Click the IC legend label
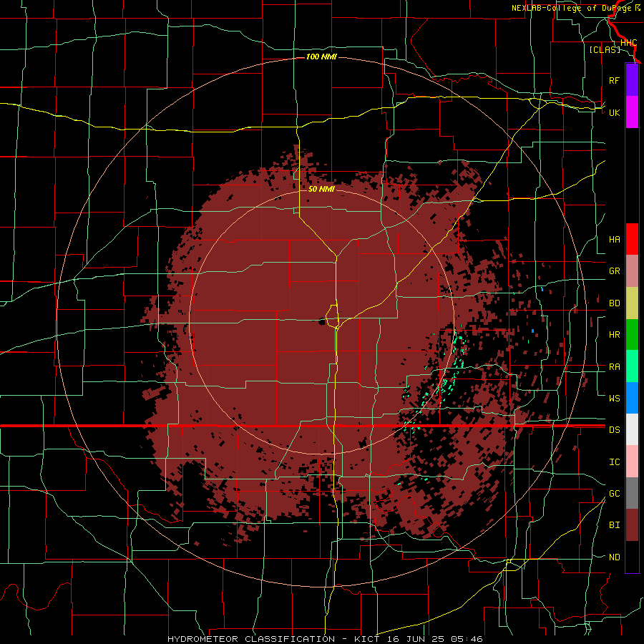 click(x=614, y=462)
